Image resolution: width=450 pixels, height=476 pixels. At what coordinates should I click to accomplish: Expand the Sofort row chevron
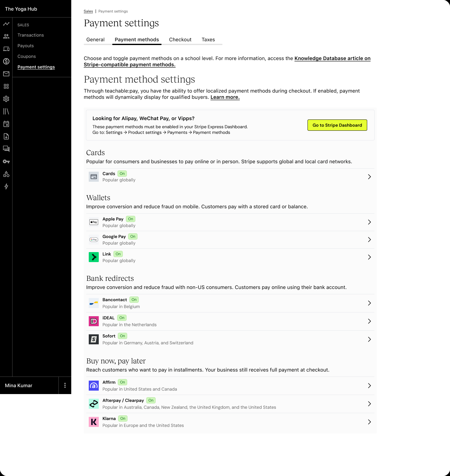[369, 339]
